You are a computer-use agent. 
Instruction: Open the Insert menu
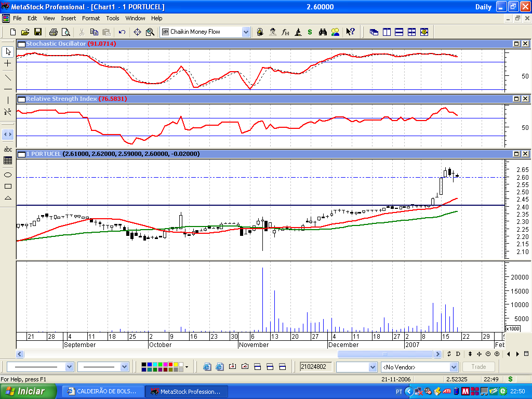click(68, 18)
